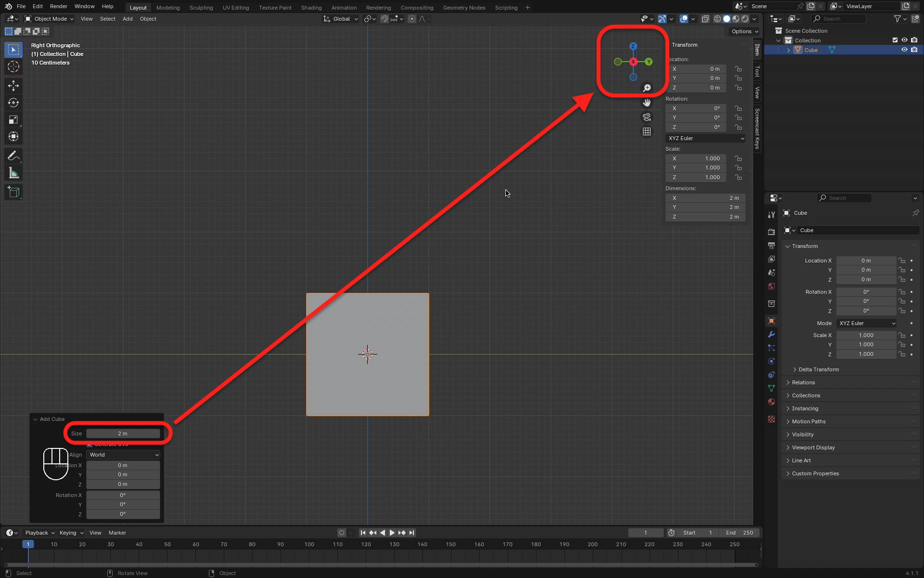Toggle snapping magnet in header
The height and width of the screenshot is (578, 924).
(385, 19)
